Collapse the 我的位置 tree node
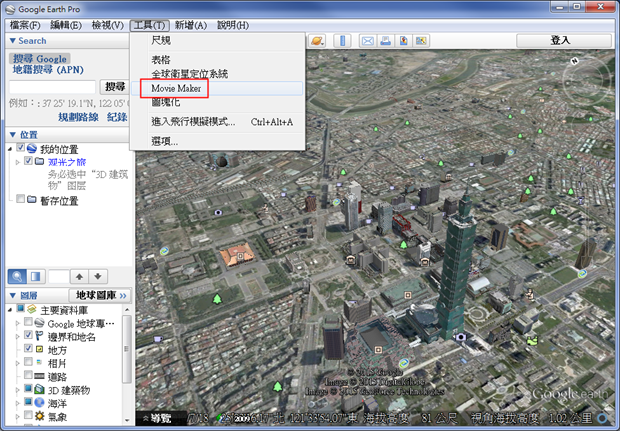 pos(10,149)
